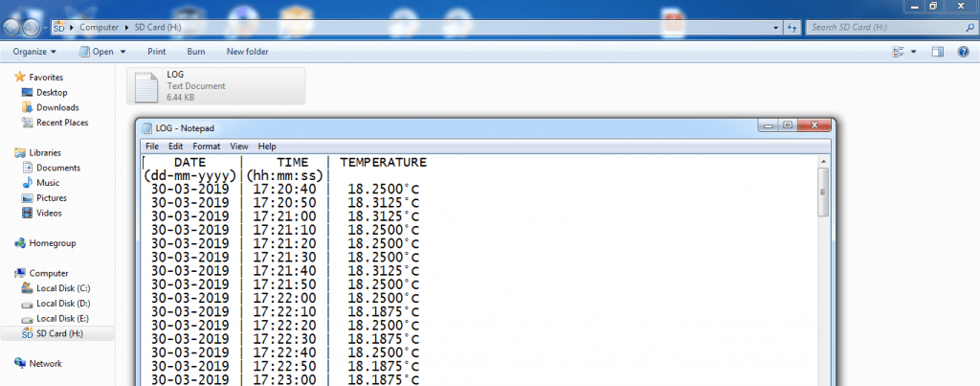Image resolution: width=980 pixels, height=386 pixels.
Task: Click the Back navigation arrow
Action: (11, 28)
